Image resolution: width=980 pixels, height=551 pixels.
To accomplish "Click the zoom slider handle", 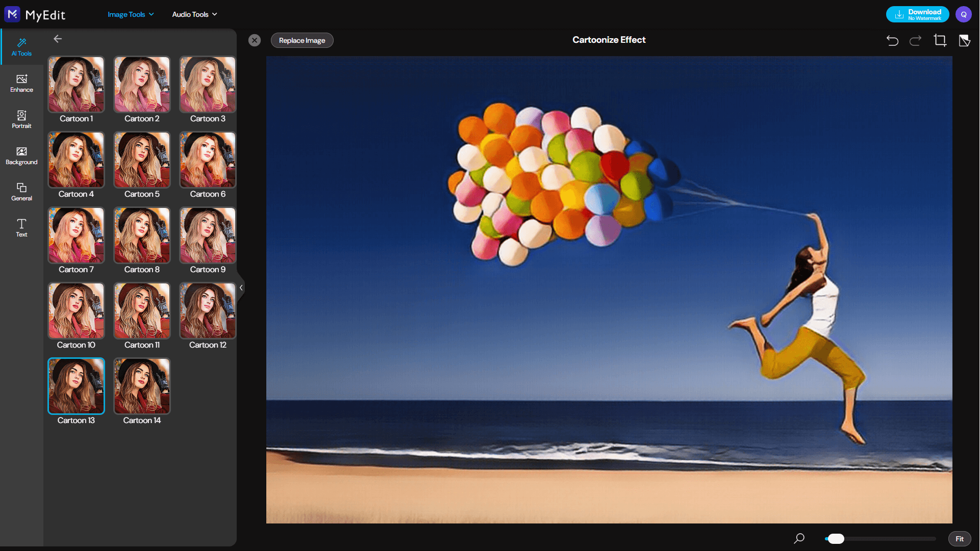I will [x=836, y=539].
